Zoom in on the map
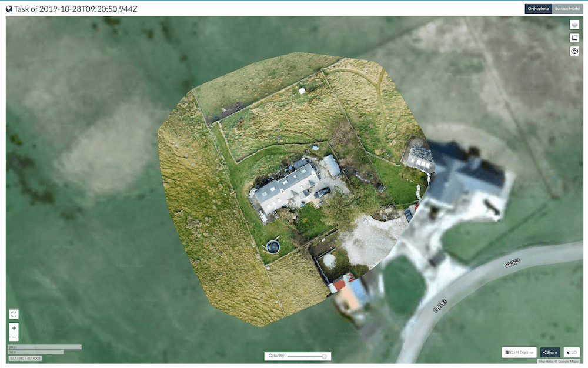The height and width of the screenshot is (368, 588). pyautogui.click(x=14, y=327)
